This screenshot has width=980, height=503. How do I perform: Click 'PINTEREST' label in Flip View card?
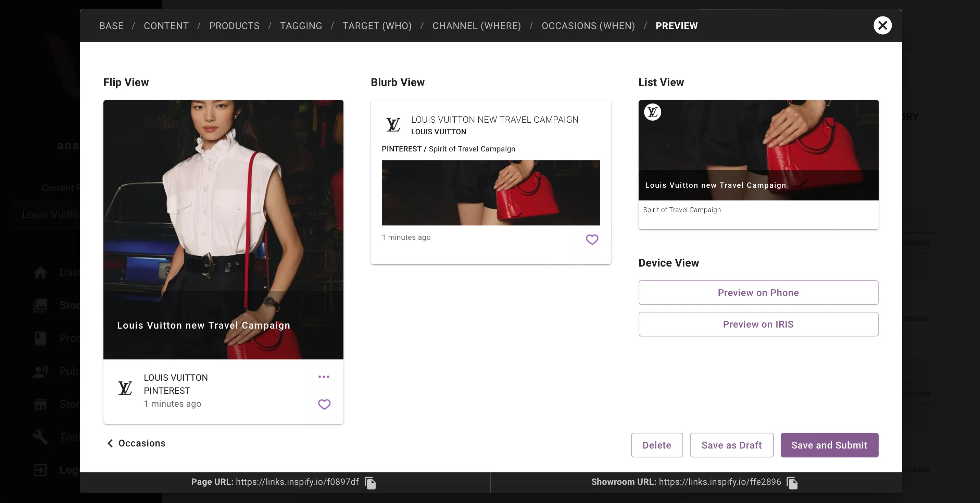click(x=167, y=391)
